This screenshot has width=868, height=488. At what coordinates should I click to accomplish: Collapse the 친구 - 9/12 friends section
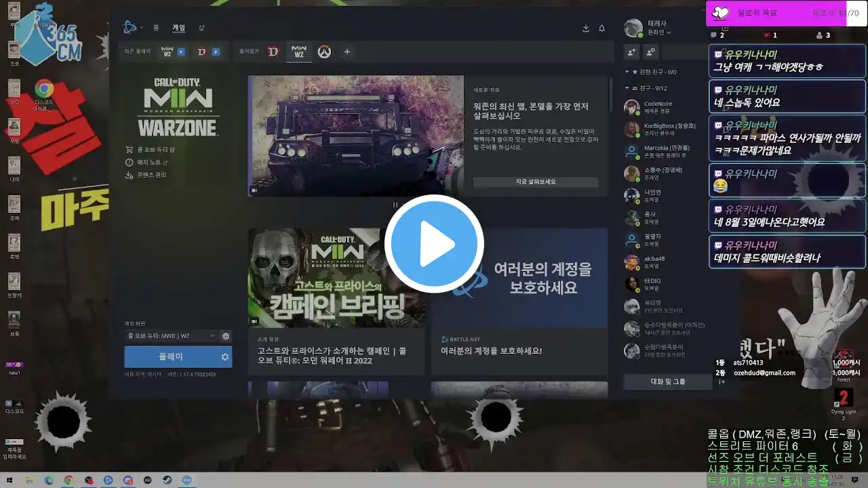coord(628,88)
